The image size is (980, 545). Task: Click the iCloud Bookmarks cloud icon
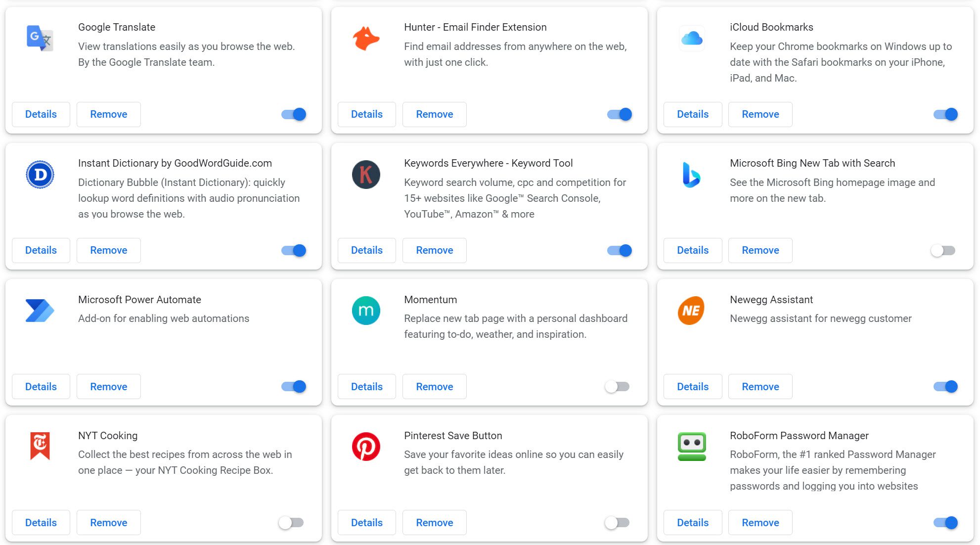[x=692, y=38]
